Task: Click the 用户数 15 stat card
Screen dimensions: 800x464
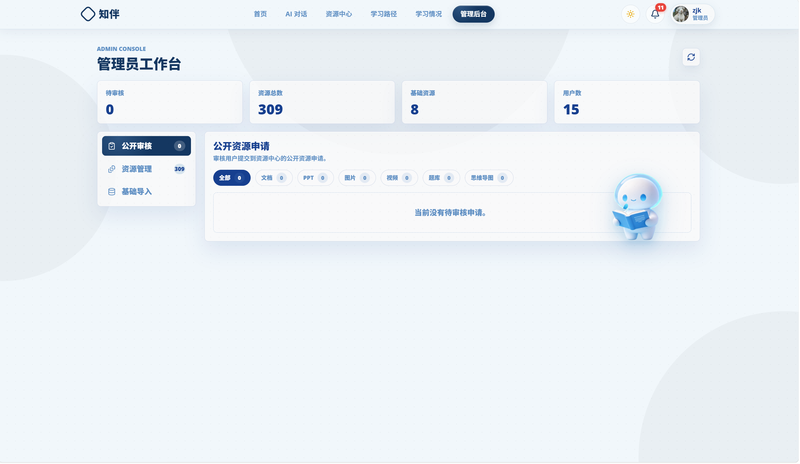Action: (627, 102)
